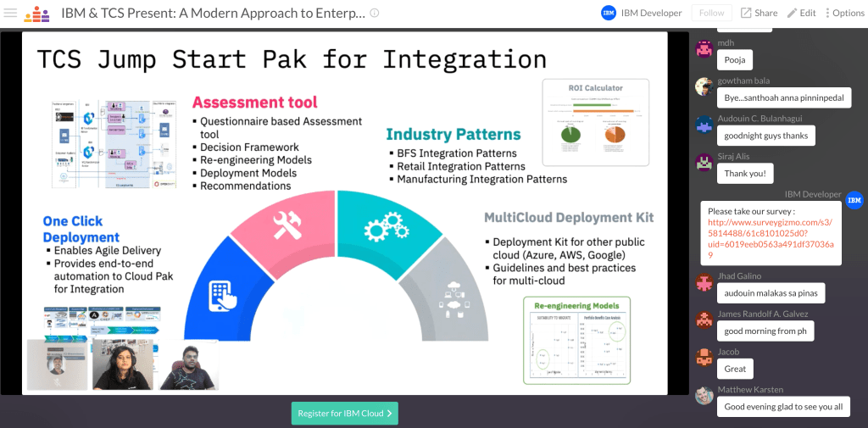Image resolution: width=868 pixels, height=428 pixels.
Task: Click Siraj Alis's avatar in chat
Action: coord(704,162)
